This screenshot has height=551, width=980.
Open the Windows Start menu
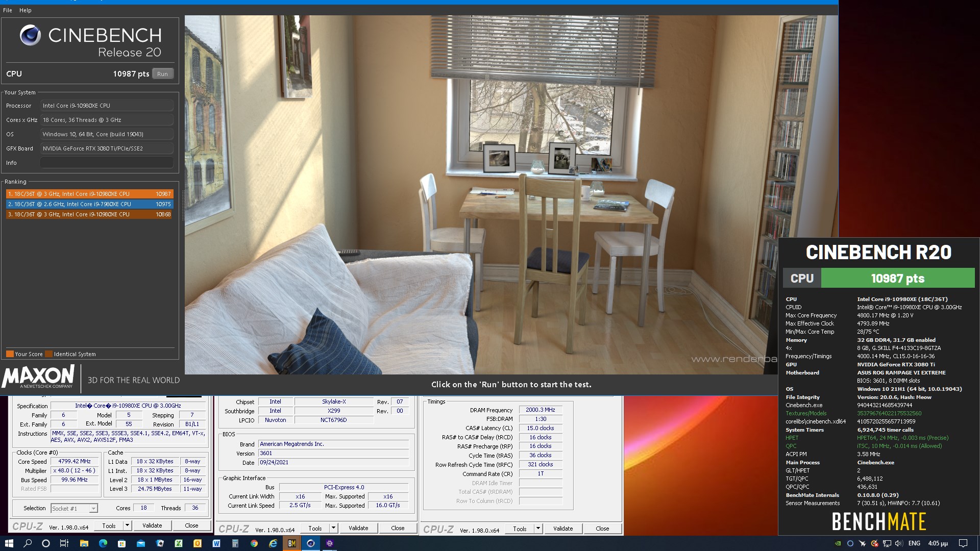coord(9,543)
